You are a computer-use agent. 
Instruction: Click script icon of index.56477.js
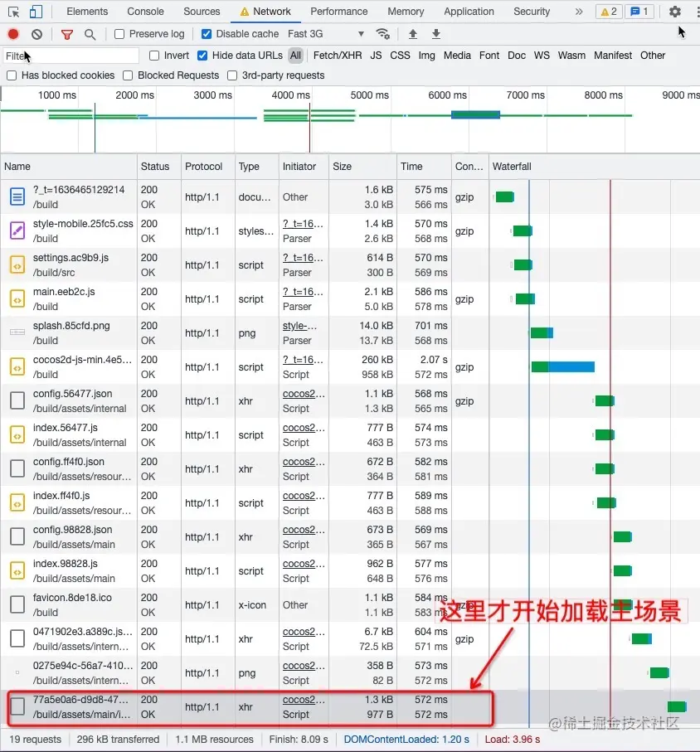(x=17, y=435)
